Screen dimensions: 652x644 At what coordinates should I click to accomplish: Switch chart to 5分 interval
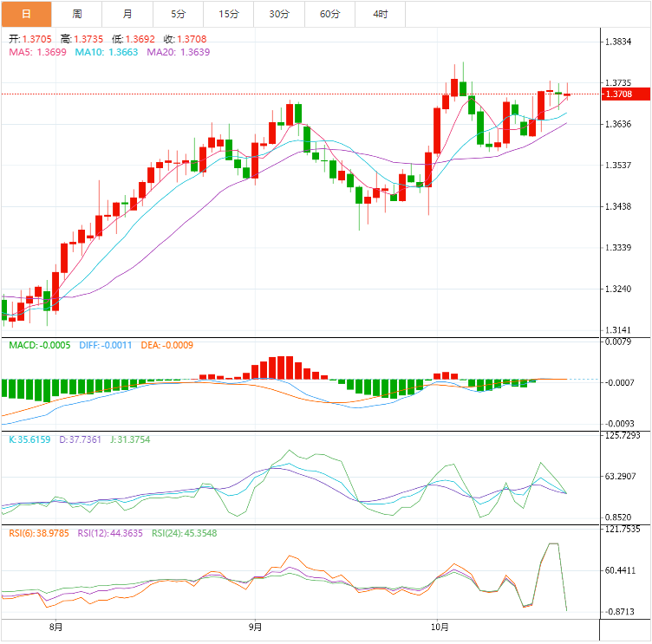pyautogui.click(x=179, y=14)
